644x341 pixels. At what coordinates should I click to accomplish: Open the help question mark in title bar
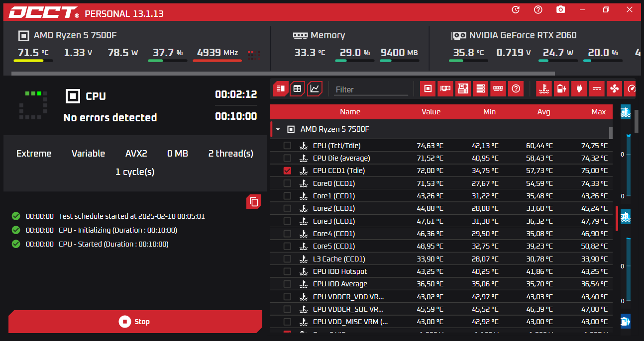[x=538, y=10]
